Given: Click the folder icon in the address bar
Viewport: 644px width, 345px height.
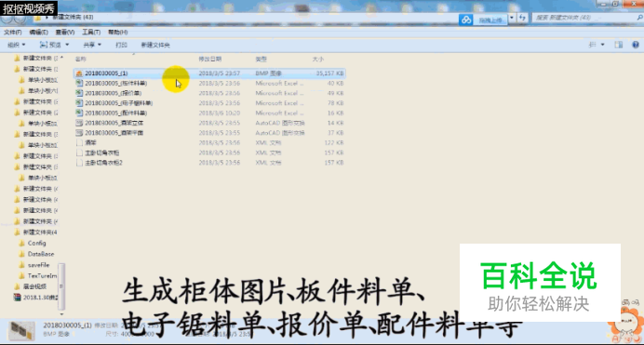Looking at the screenshot, I should click(37, 18).
